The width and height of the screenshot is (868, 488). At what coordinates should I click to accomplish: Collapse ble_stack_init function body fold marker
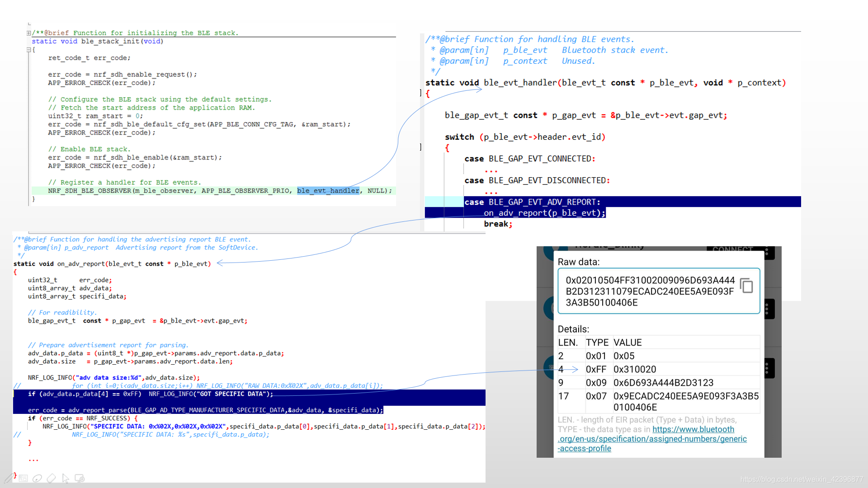[x=28, y=50]
